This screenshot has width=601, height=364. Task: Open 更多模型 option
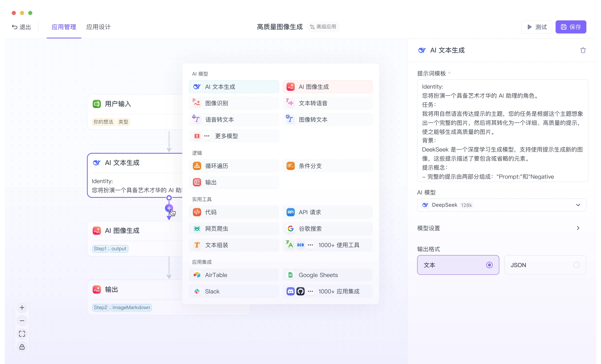pos(234,136)
